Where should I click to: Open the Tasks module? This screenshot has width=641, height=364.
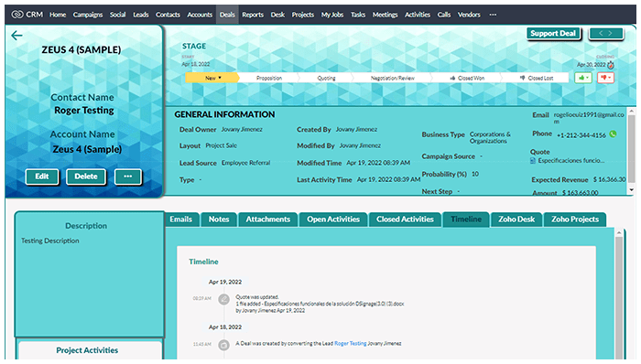coord(358,15)
